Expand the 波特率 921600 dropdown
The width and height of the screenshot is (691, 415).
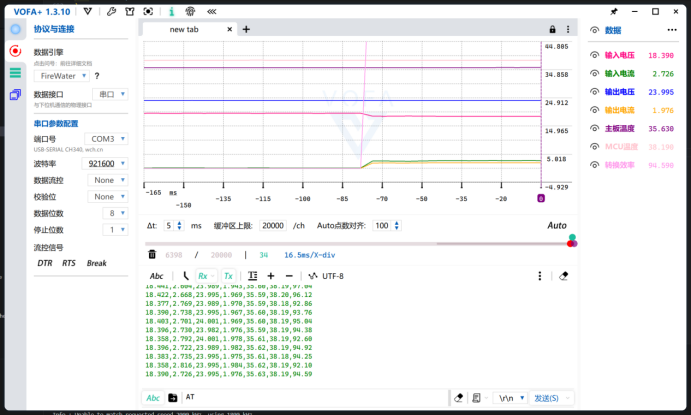coord(107,163)
